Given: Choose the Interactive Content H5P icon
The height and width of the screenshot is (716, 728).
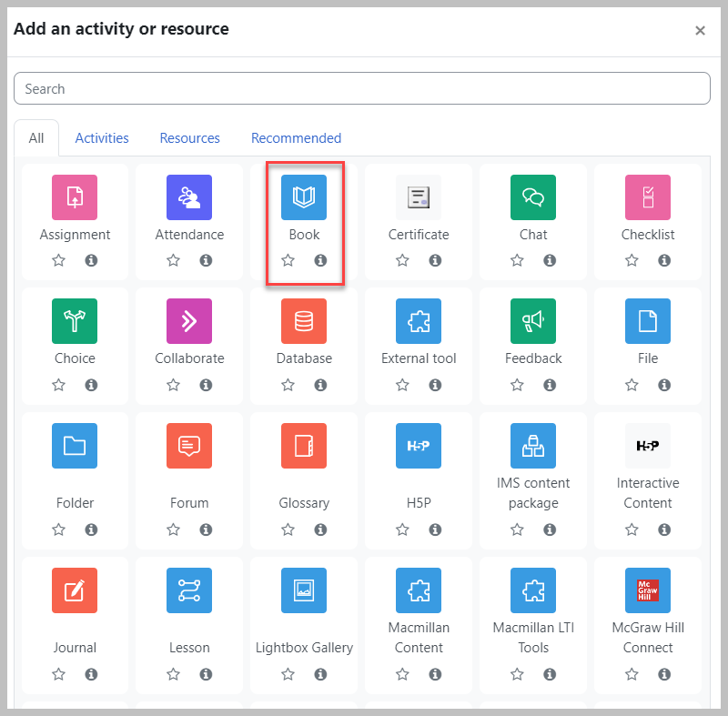Looking at the screenshot, I should (x=648, y=446).
